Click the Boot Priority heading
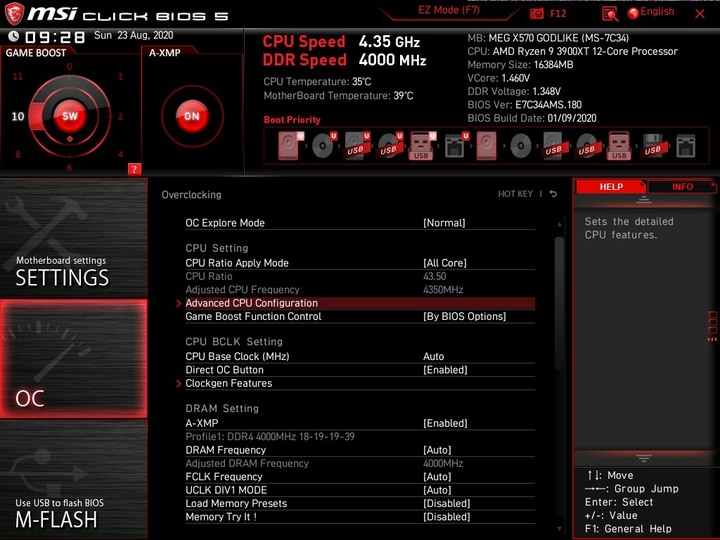The height and width of the screenshot is (540, 720). point(292,120)
